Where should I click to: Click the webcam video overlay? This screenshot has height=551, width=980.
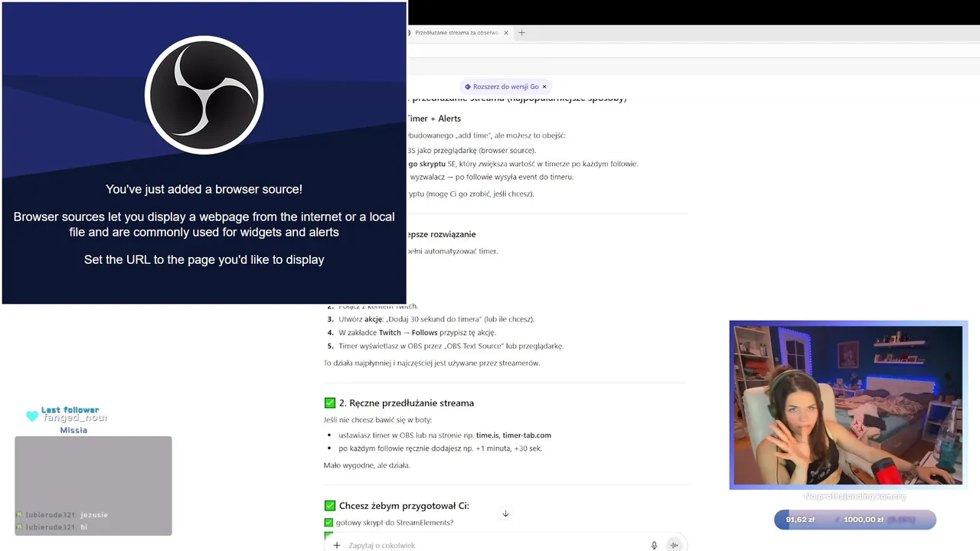848,405
